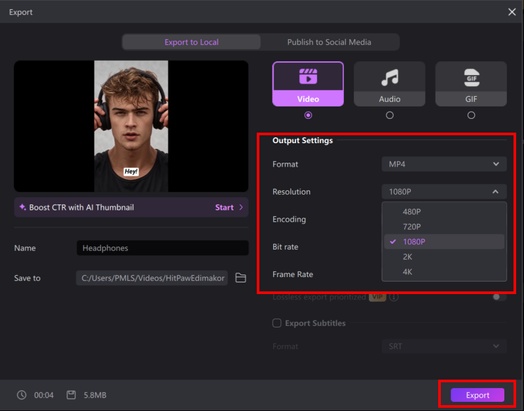Image resolution: width=524 pixels, height=411 pixels.
Task: Close the Export dialog
Action: pyautogui.click(x=512, y=12)
